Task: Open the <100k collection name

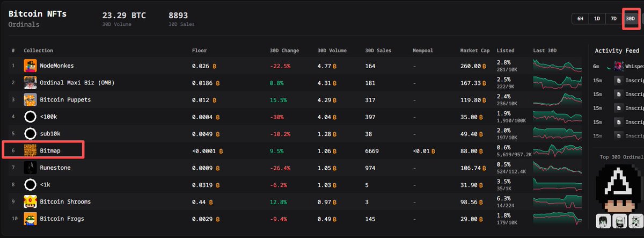Action: (48, 117)
